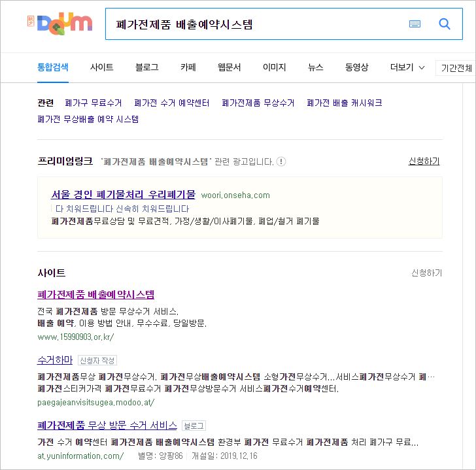The width and height of the screenshot is (476, 470).
Task: Open ad link 서울 경인 폐기물처리 우리폐기물
Action: [123, 194]
